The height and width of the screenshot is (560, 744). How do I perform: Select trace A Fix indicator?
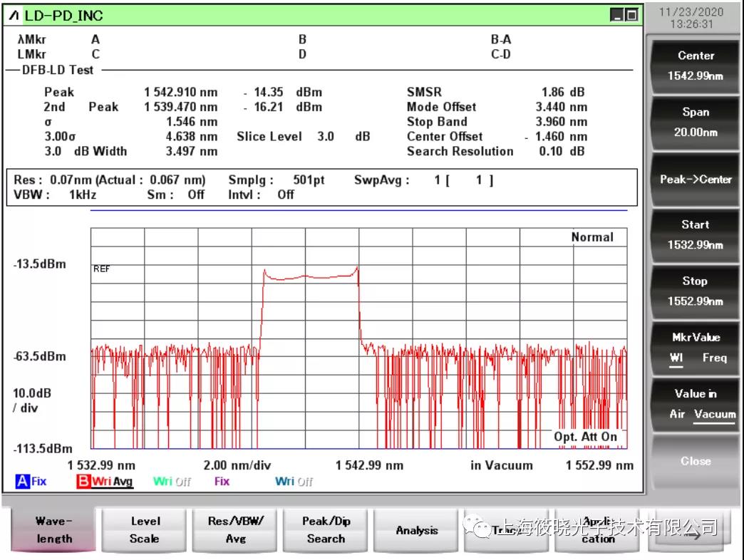(31, 482)
